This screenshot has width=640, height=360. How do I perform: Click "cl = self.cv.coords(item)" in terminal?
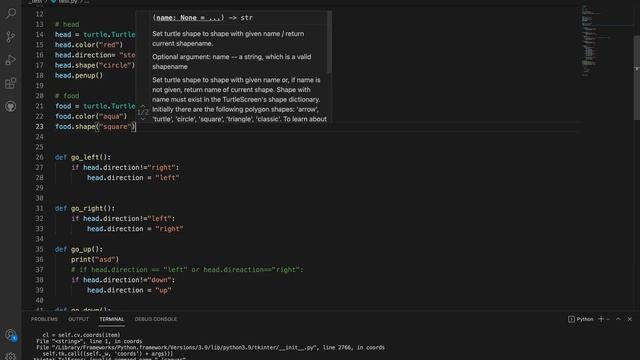(x=81, y=335)
